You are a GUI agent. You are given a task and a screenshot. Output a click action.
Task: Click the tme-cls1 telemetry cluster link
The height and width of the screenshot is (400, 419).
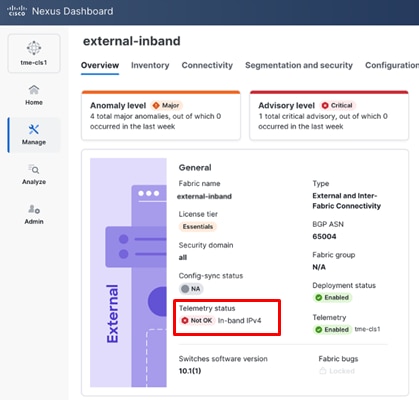coord(367,329)
